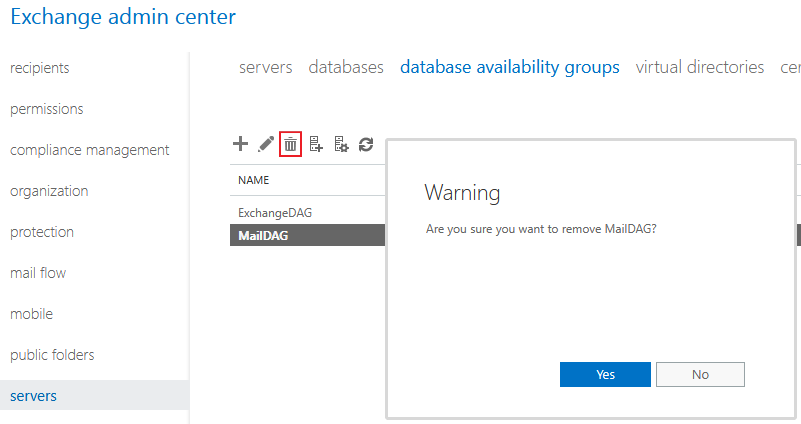Click the Exchange admin center title
Screen dimensions: 801x424
[123, 16]
